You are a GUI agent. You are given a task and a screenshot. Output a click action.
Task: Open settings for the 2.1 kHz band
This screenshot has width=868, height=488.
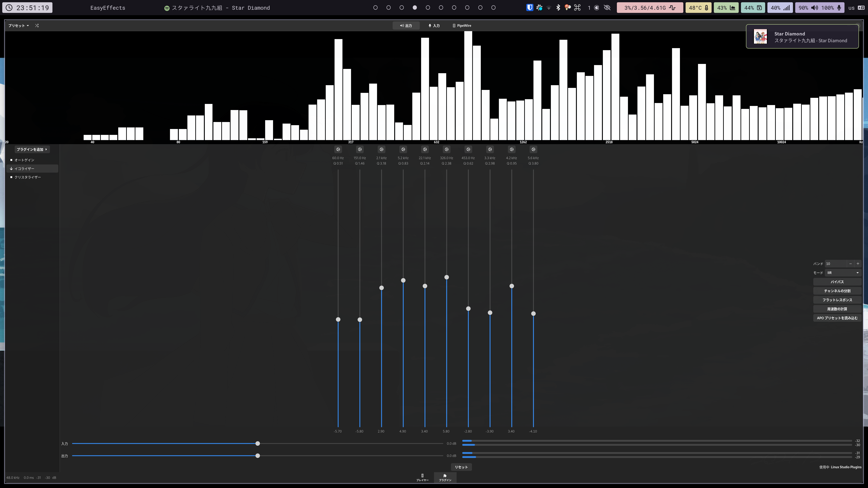pyautogui.click(x=381, y=149)
